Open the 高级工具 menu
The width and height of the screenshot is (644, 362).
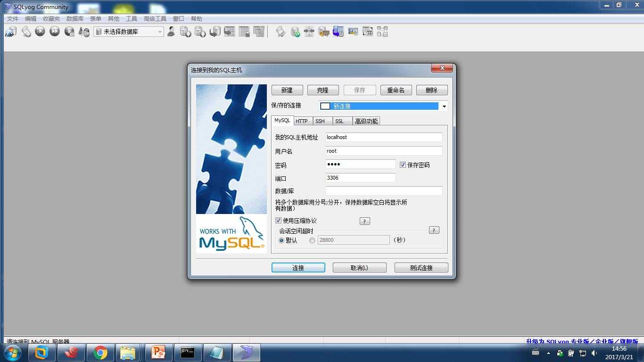155,19
